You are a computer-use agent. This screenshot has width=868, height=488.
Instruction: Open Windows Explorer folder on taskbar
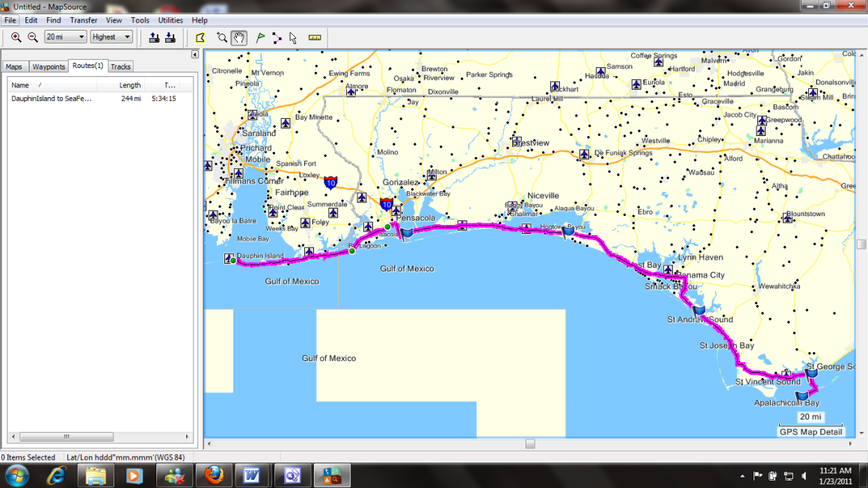point(96,476)
